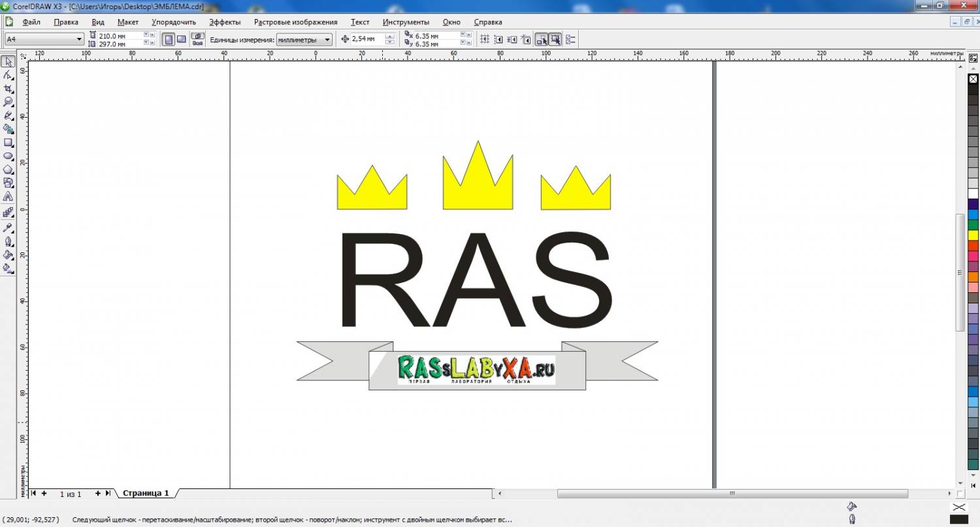Select the Polygon tool
Screen dimensions: 980x527
coord(8,170)
